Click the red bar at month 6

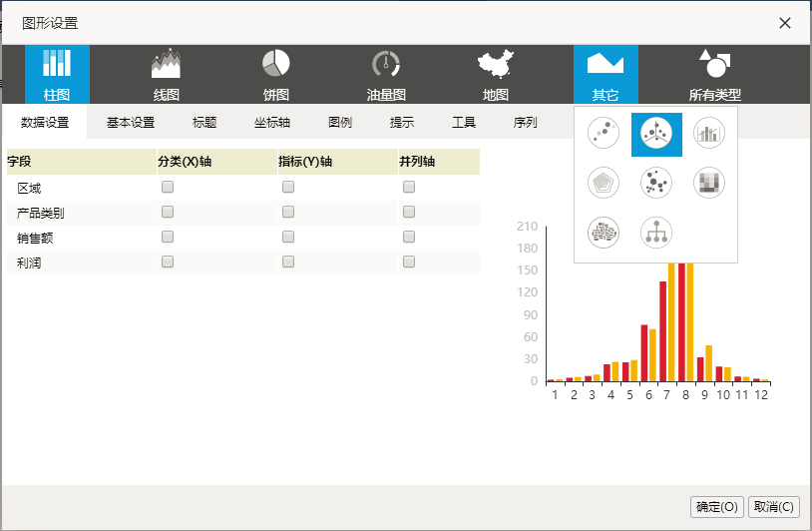644,353
